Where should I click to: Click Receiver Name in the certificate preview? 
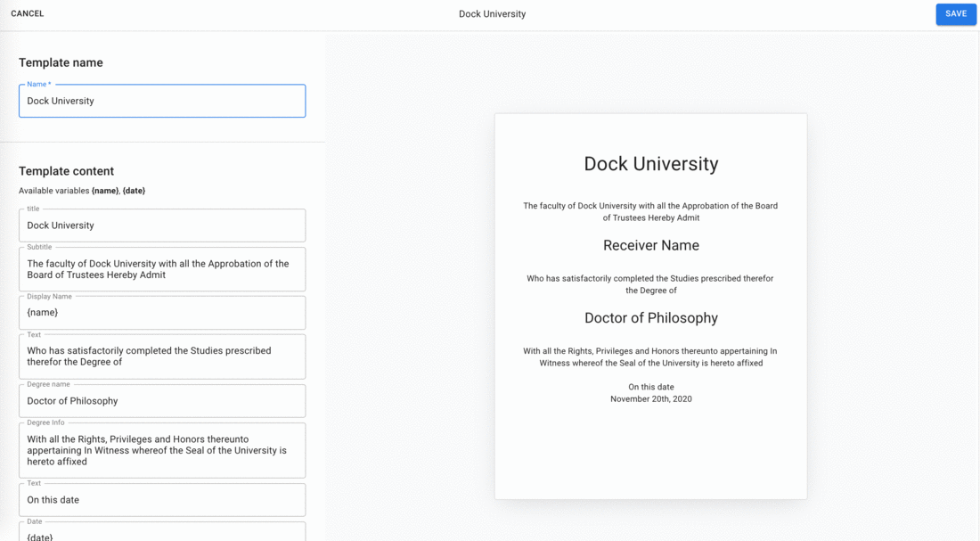point(650,244)
